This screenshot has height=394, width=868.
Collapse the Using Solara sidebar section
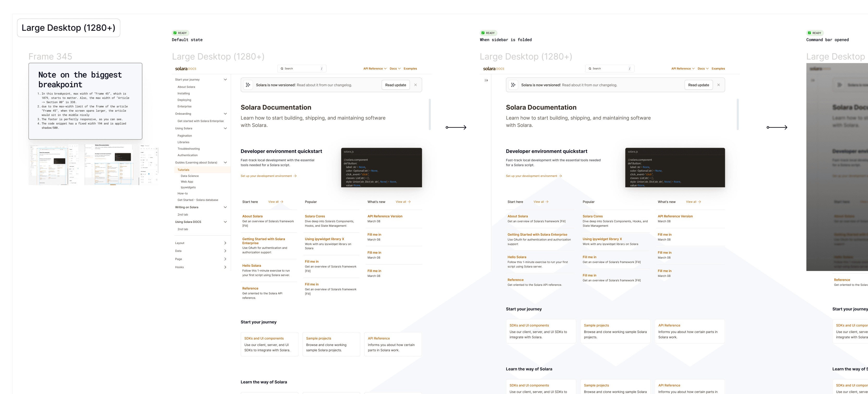click(225, 129)
